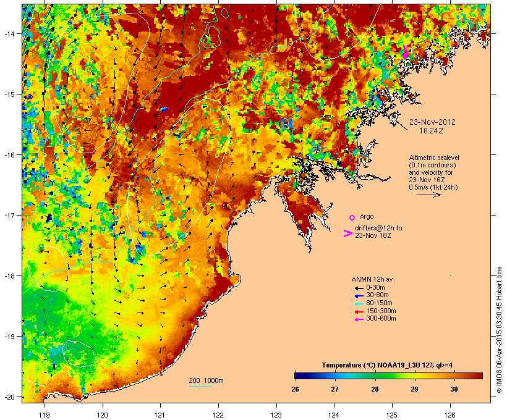The image size is (507, 420).
Task: Click the longitude axis label '125'
Action: tap(392, 415)
